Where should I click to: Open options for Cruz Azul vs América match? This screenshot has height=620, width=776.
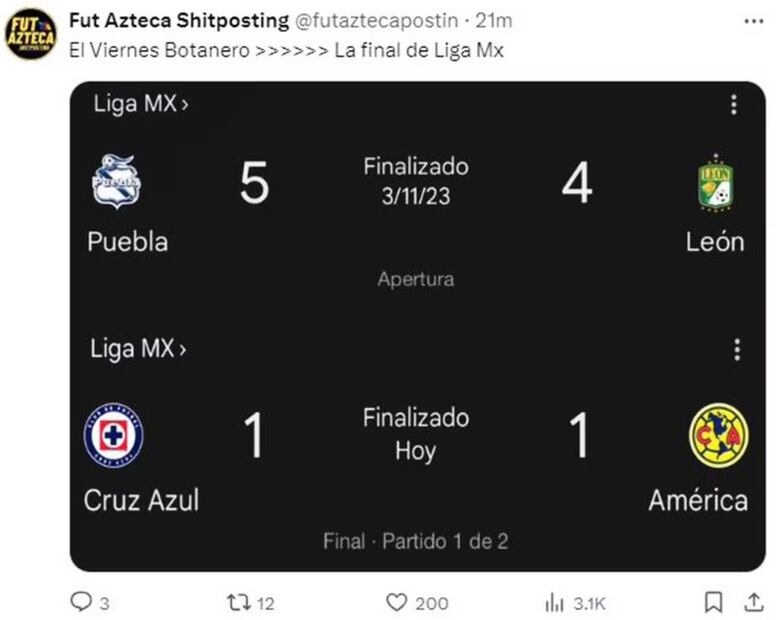[737, 349]
